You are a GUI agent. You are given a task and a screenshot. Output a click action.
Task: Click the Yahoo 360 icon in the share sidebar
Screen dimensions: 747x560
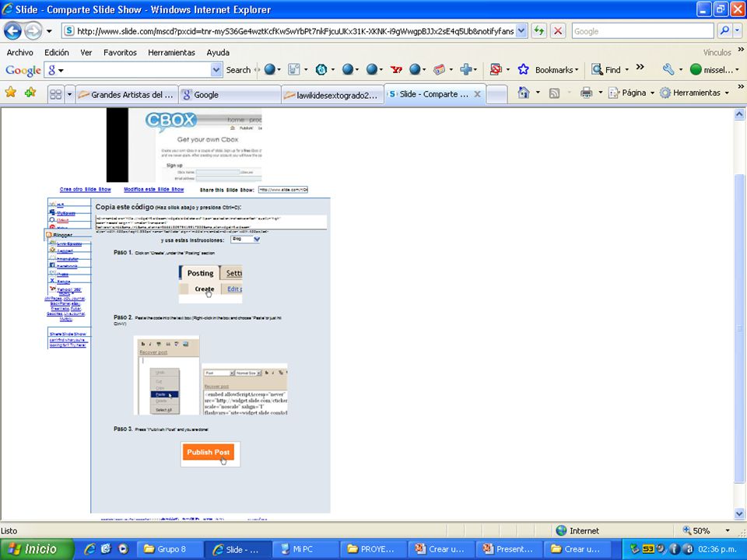52,289
